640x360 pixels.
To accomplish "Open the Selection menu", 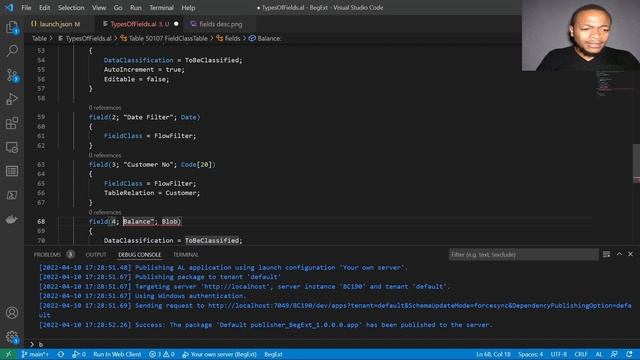I will (71, 7).
